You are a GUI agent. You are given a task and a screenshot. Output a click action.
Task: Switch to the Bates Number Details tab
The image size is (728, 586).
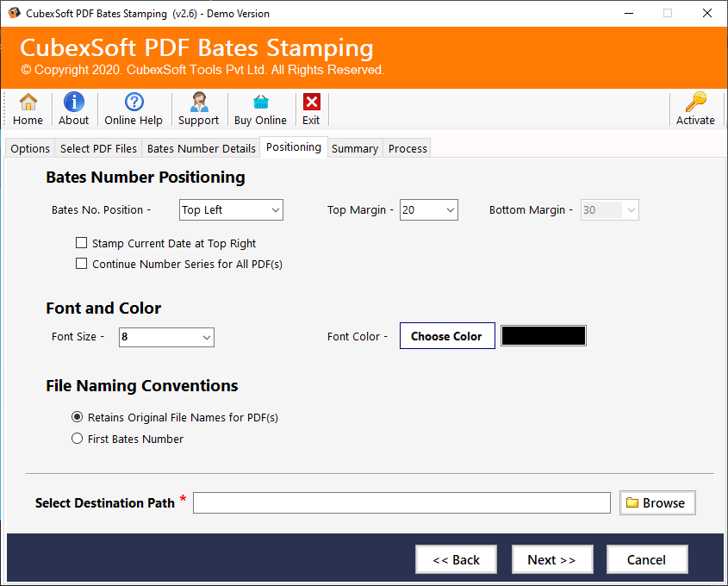(201, 148)
